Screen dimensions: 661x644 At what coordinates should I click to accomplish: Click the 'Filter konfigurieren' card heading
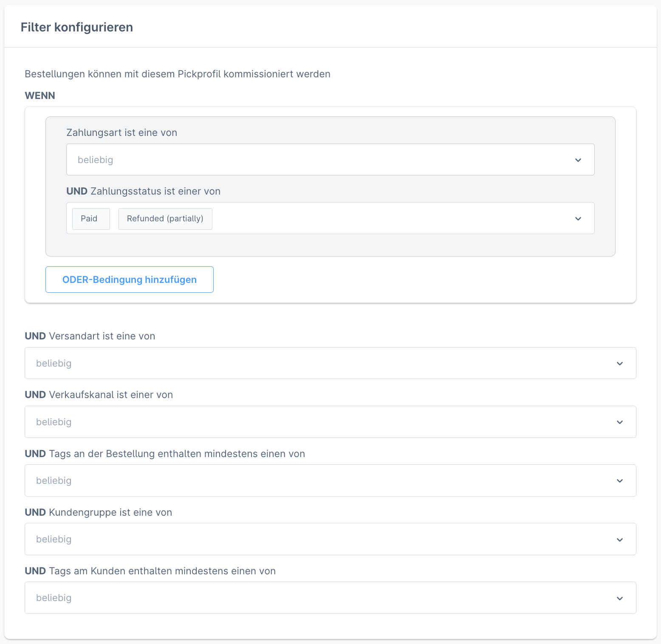(77, 27)
